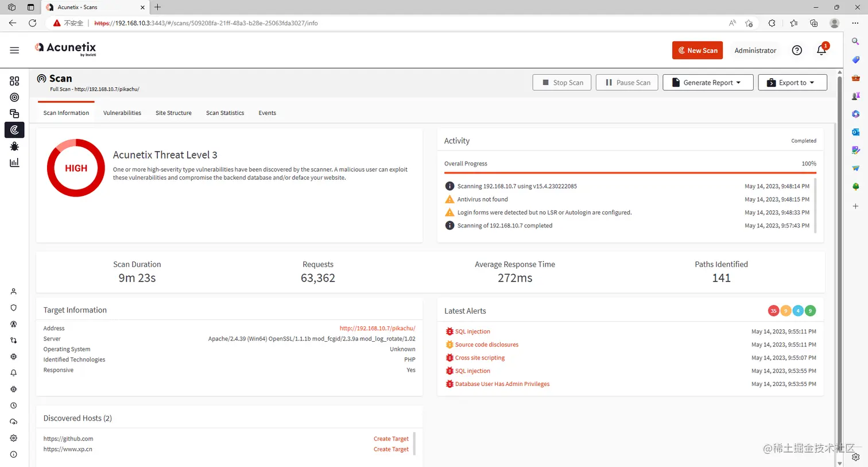Open the Edge sidebar search icon
Image resolution: width=868 pixels, height=467 pixels.
[855, 41]
